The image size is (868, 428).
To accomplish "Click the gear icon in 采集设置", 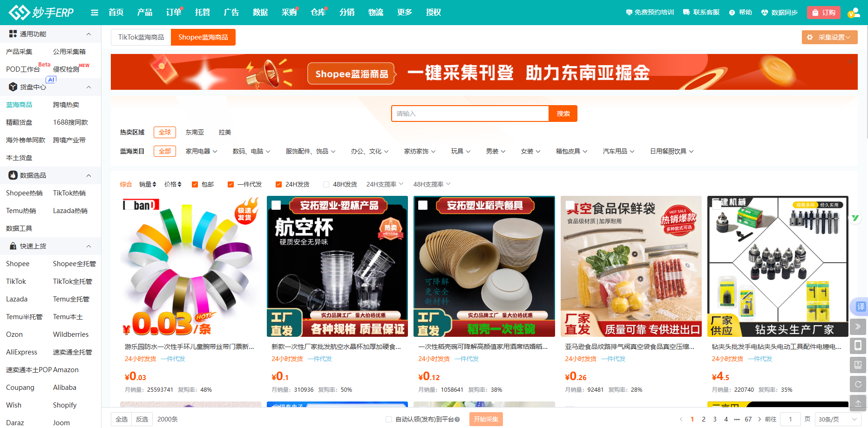I will (810, 37).
